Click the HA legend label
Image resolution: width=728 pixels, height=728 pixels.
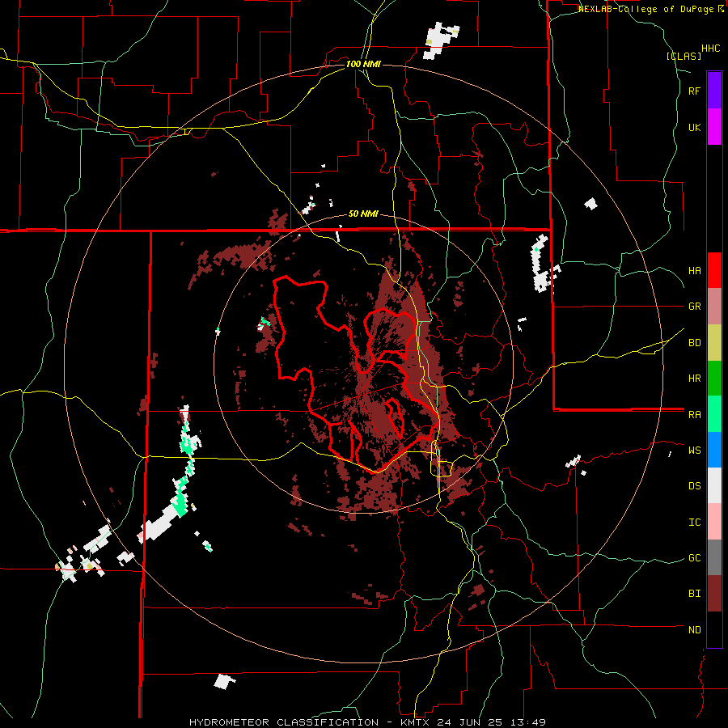(695, 270)
